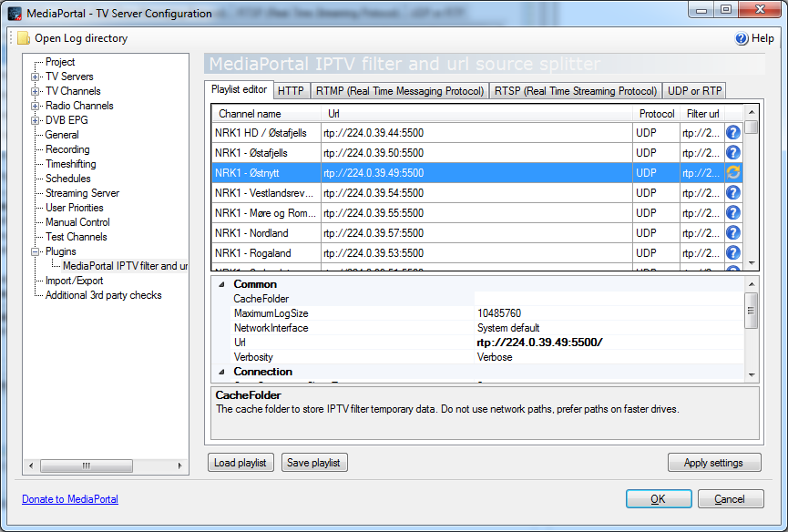The width and height of the screenshot is (788, 532).
Task: Select the NRK1 - Rogaland channel name
Action: click(x=253, y=253)
